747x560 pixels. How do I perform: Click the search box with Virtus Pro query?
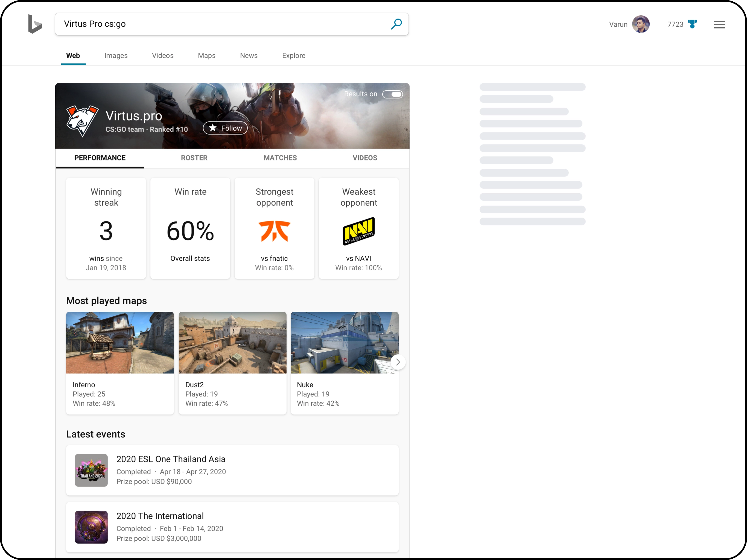click(x=232, y=24)
